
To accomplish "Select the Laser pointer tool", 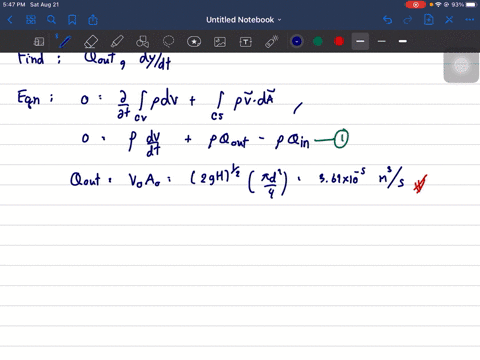I will [x=272, y=42].
